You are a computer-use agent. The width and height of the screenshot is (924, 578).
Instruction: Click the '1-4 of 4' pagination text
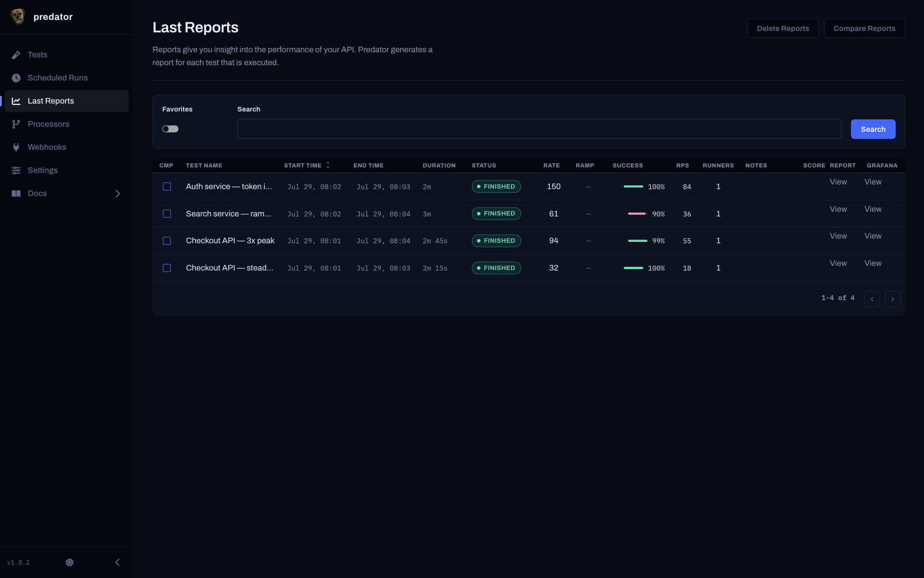pyautogui.click(x=838, y=298)
